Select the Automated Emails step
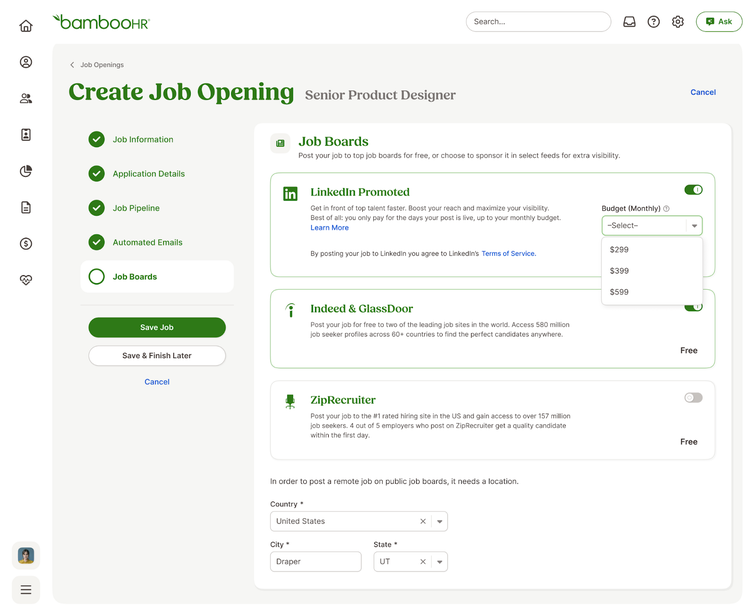Viewport: 750px width, 616px height. tap(136, 242)
